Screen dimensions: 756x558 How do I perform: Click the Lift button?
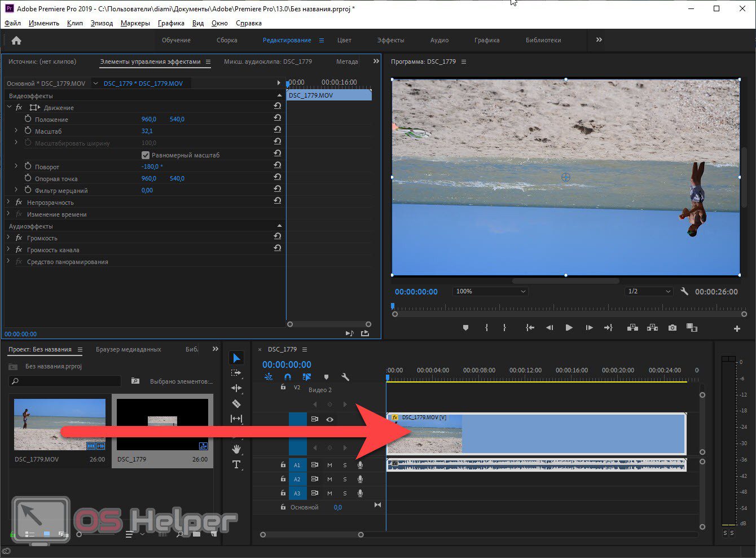click(x=632, y=328)
